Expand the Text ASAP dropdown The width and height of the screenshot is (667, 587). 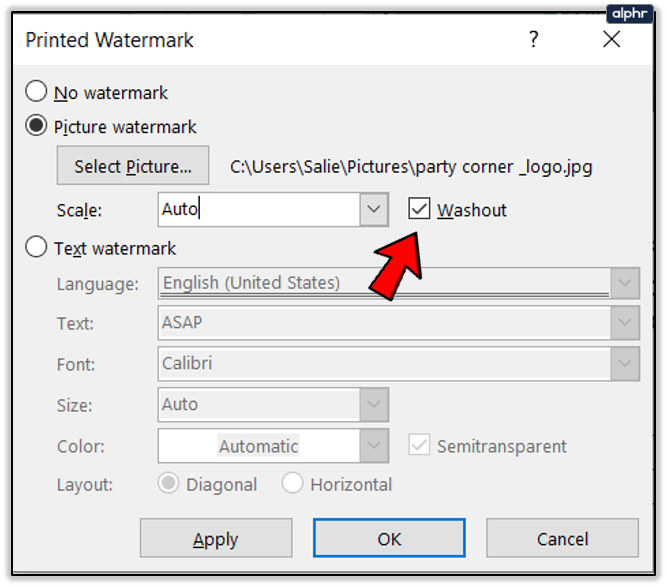coord(626,324)
